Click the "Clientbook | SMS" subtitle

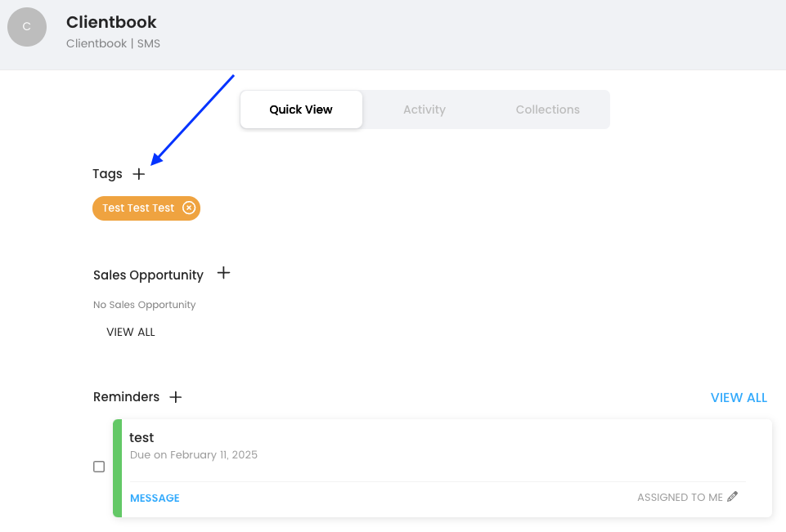coord(113,43)
